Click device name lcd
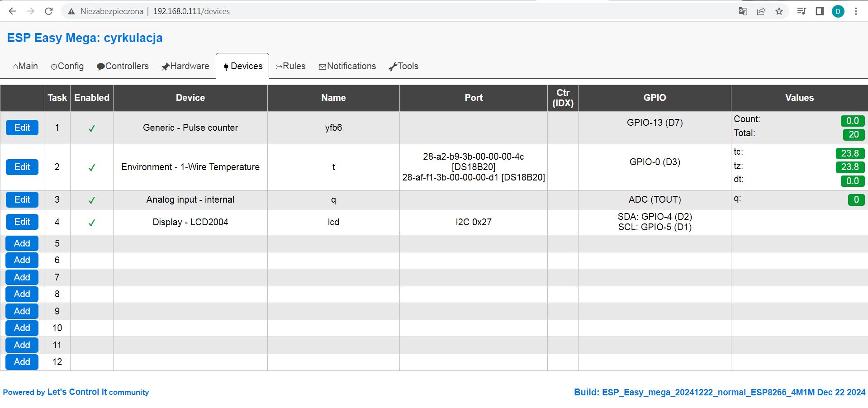868x408 pixels. pos(333,222)
